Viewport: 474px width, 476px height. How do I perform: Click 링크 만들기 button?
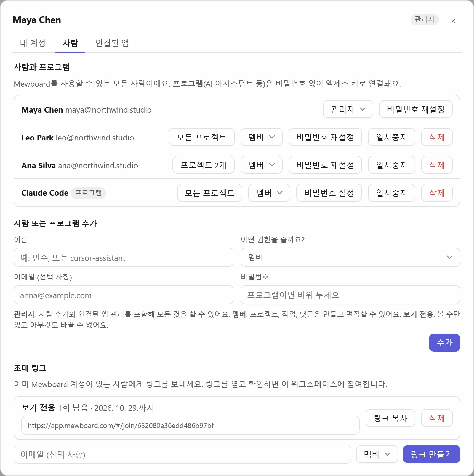(431, 454)
